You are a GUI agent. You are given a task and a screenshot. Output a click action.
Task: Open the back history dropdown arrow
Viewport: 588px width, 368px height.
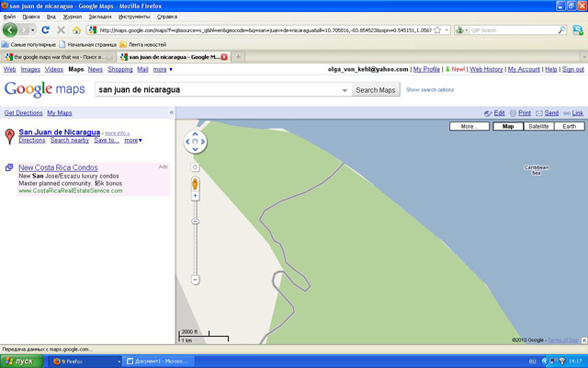(x=33, y=30)
